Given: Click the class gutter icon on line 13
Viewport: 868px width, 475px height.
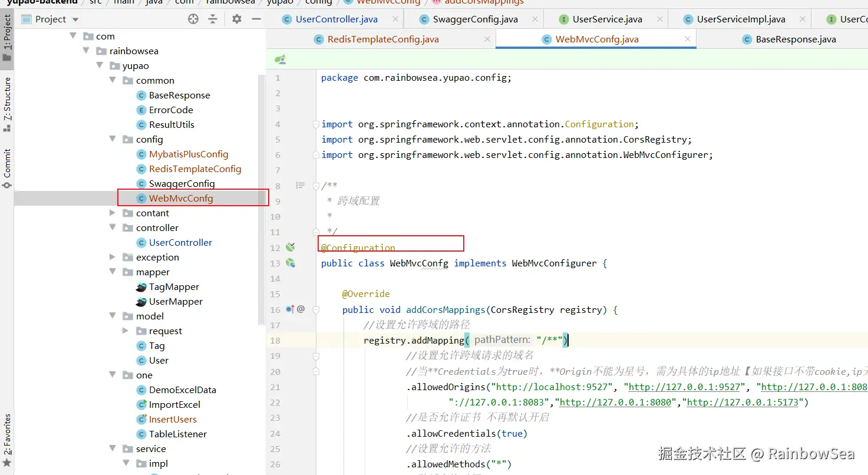Looking at the screenshot, I should coord(291,263).
